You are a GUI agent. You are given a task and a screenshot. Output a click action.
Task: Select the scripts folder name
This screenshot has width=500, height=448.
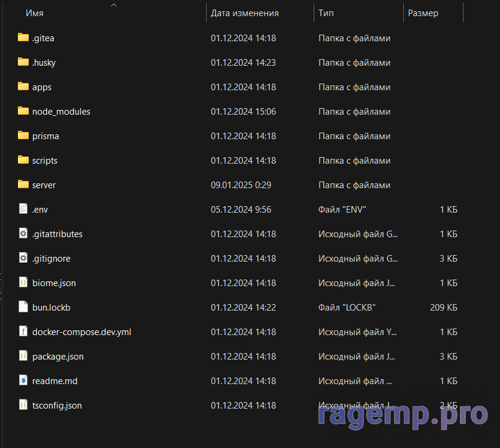45,161
